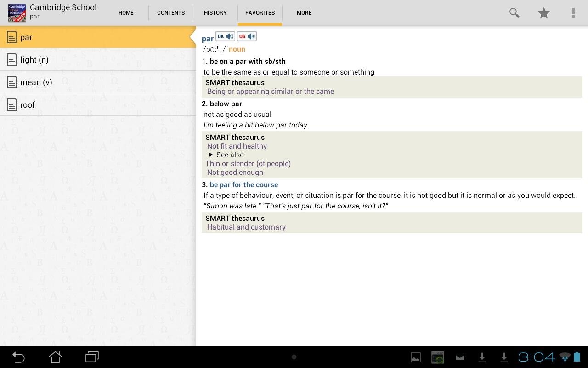
Task: Click definition 'not as good as usual'
Action: point(237,115)
